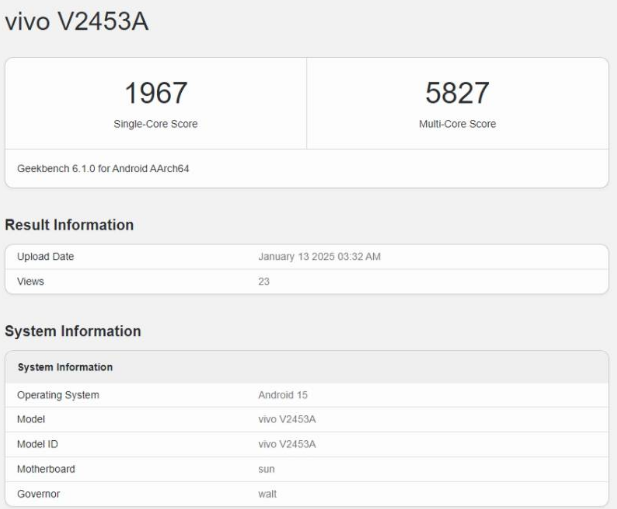This screenshot has height=509, width=617.
Task: Click the Model ID row label
Action: tap(39, 444)
